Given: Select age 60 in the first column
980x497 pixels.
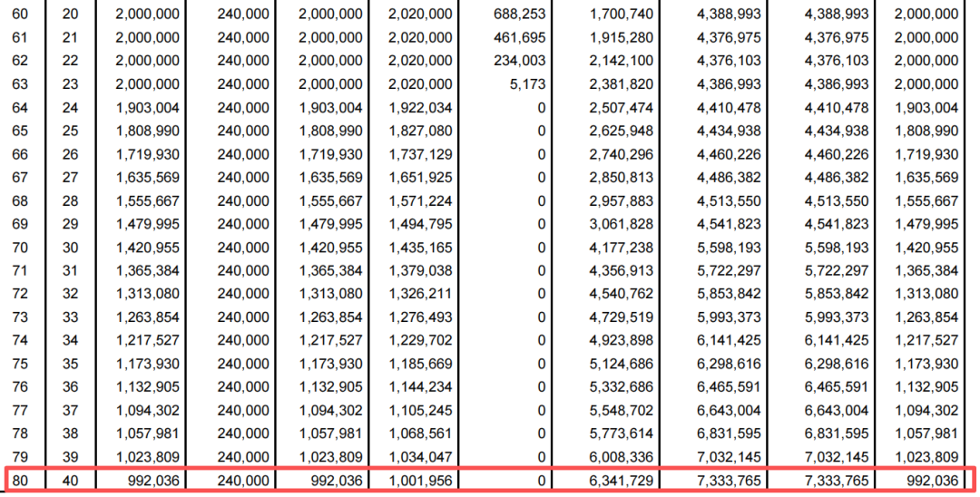Looking at the screenshot, I should [20, 15].
